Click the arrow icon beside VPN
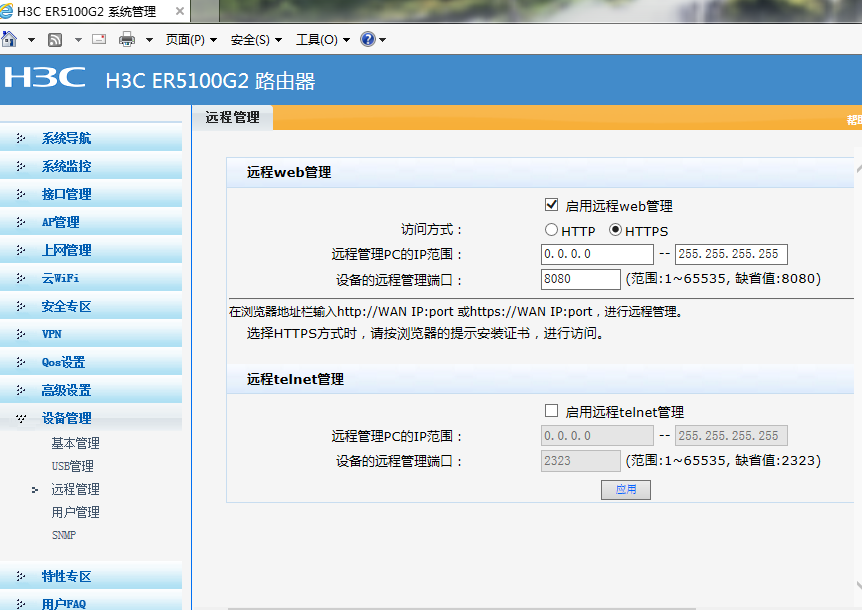The image size is (862, 610). pyautogui.click(x=21, y=334)
